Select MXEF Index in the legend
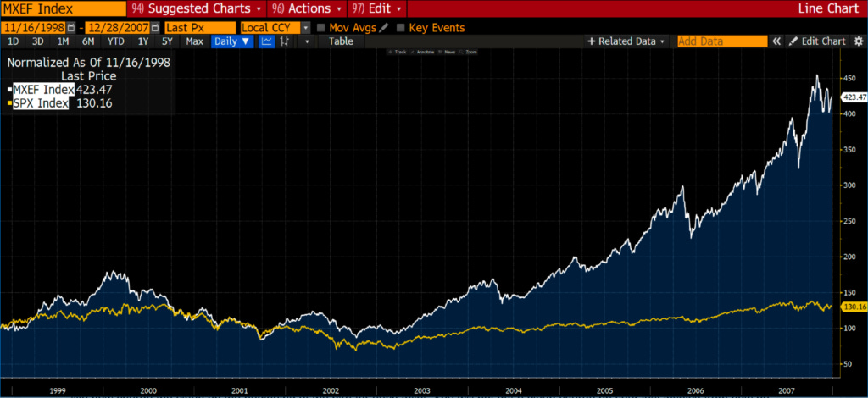The width and height of the screenshot is (868, 398). (44, 89)
